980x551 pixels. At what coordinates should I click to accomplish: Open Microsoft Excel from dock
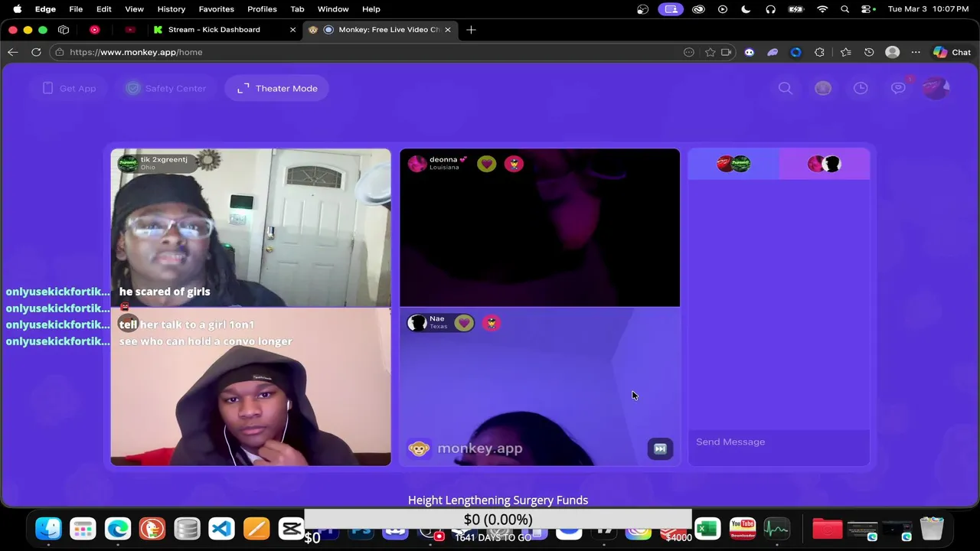tap(707, 529)
